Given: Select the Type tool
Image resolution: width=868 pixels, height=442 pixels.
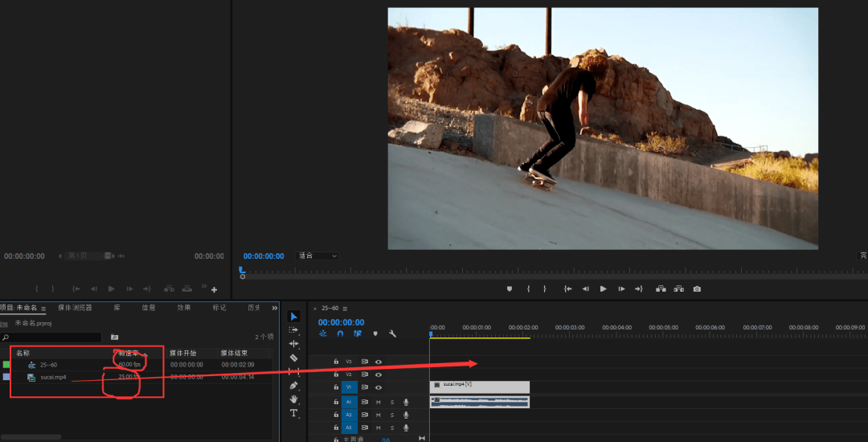Looking at the screenshot, I should (x=294, y=413).
